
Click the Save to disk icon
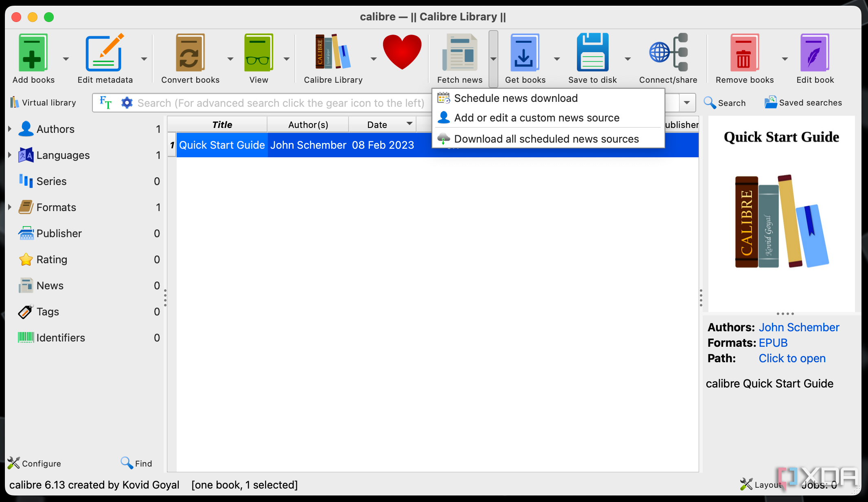593,53
